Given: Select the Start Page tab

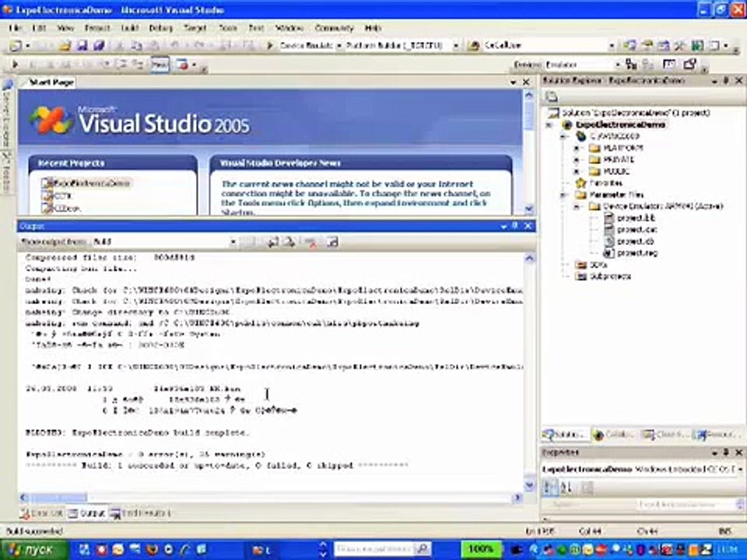Looking at the screenshot, I should pos(51,82).
